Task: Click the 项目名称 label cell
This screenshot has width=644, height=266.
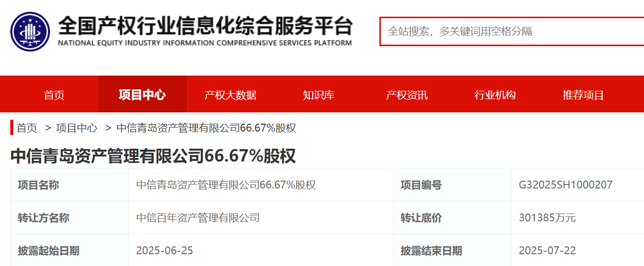Action: [70, 185]
